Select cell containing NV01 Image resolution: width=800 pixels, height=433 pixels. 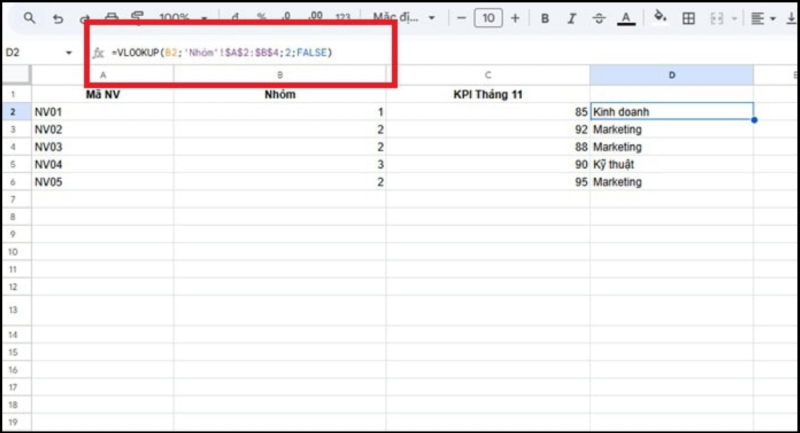[103, 112]
